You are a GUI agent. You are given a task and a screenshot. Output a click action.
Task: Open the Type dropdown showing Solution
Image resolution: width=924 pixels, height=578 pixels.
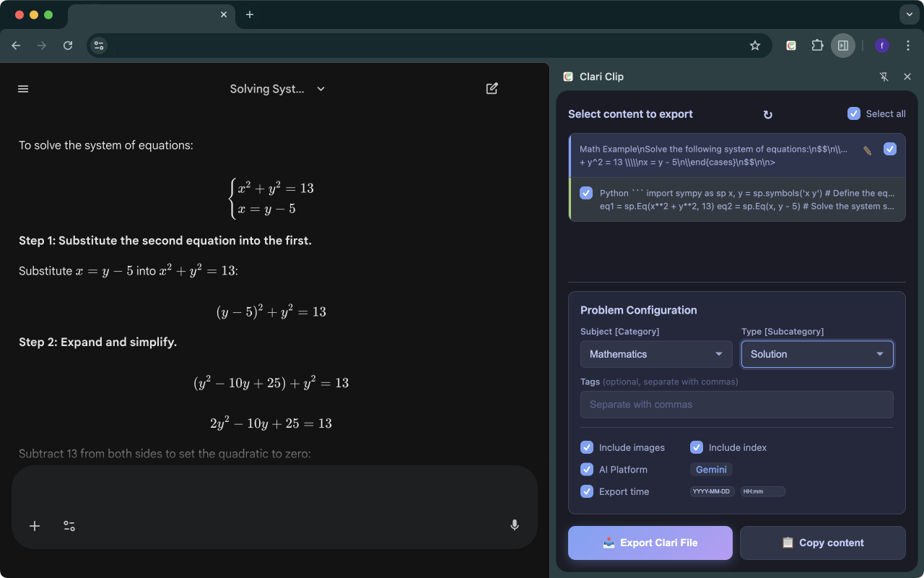(817, 354)
